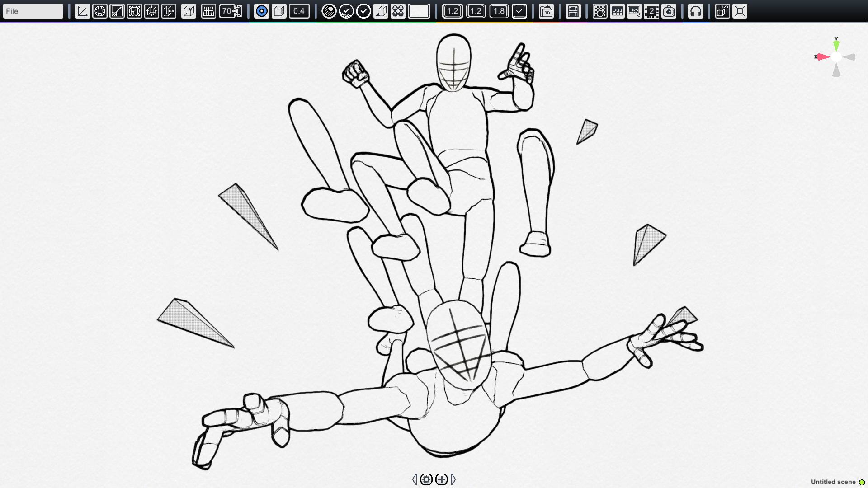868x488 pixels.
Task: Select the Untitled scene label
Action: 834,482
